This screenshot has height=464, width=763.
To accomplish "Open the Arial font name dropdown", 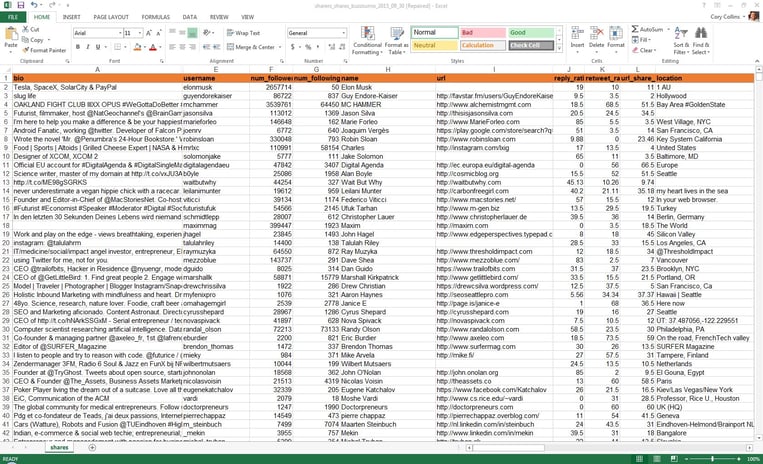I will (x=120, y=33).
